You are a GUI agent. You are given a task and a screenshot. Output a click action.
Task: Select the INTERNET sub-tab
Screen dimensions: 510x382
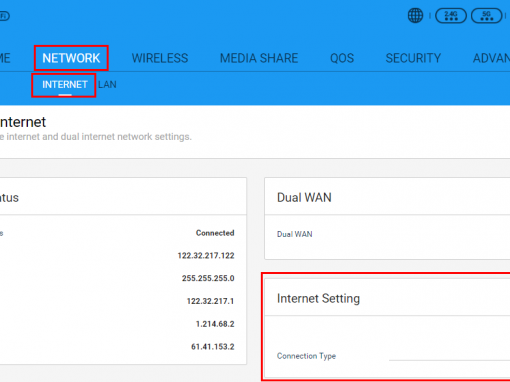(x=65, y=85)
